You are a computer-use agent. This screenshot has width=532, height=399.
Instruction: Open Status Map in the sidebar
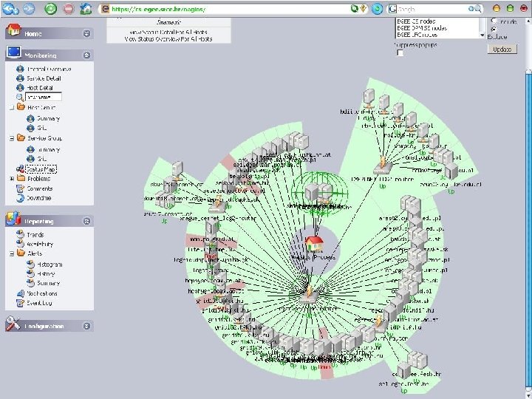[x=41, y=168]
